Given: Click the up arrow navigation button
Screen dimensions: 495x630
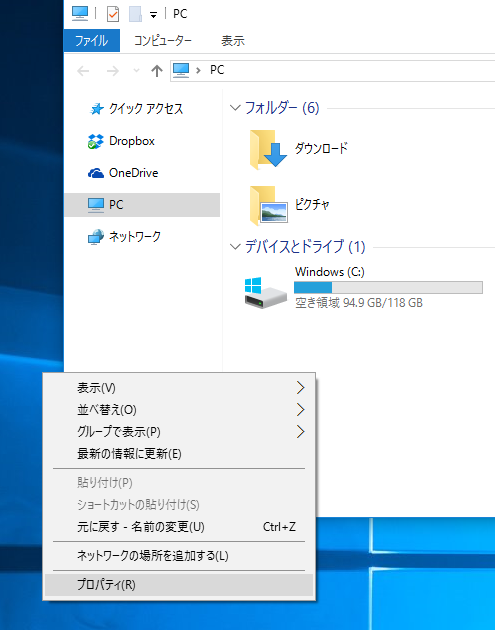Looking at the screenshot, I should [x=157, y=71].
